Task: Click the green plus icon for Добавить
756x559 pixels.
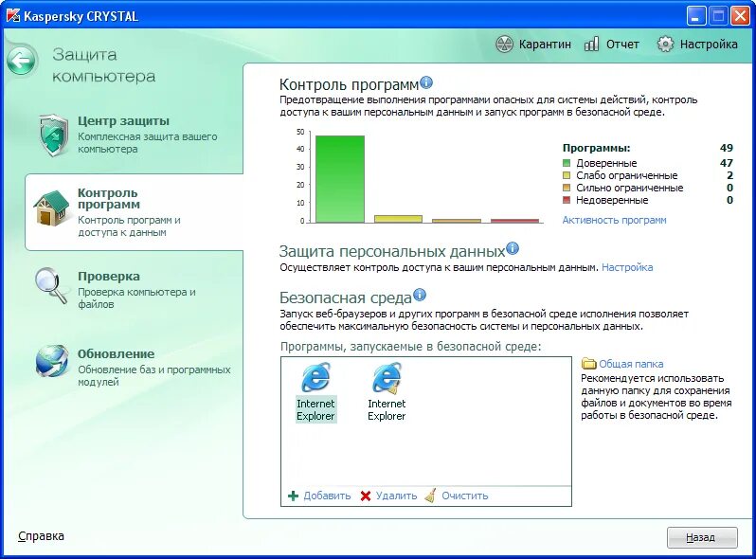Action: (x=293, y=496)
